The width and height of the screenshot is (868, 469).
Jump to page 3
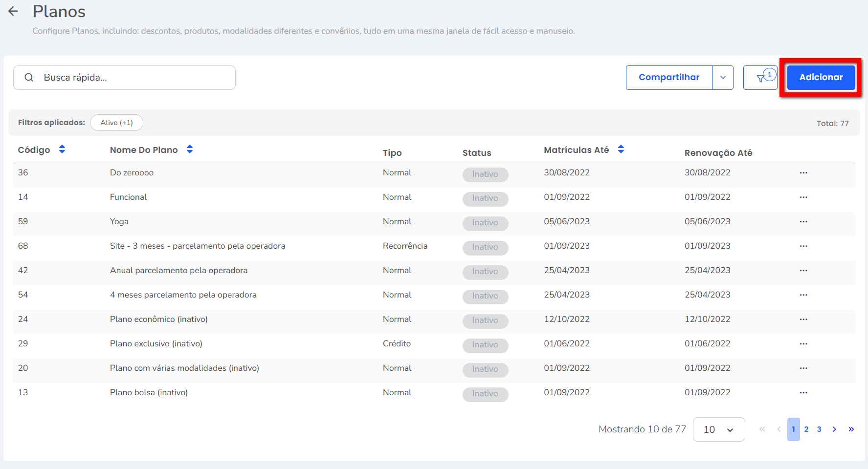coord(819,429)
